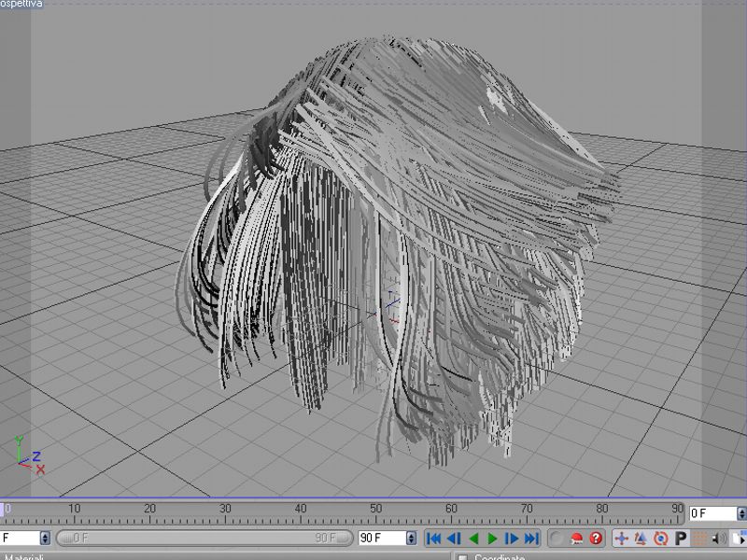Step forward one frame
This screenshot has height=560, width=747.
[512, 539]
